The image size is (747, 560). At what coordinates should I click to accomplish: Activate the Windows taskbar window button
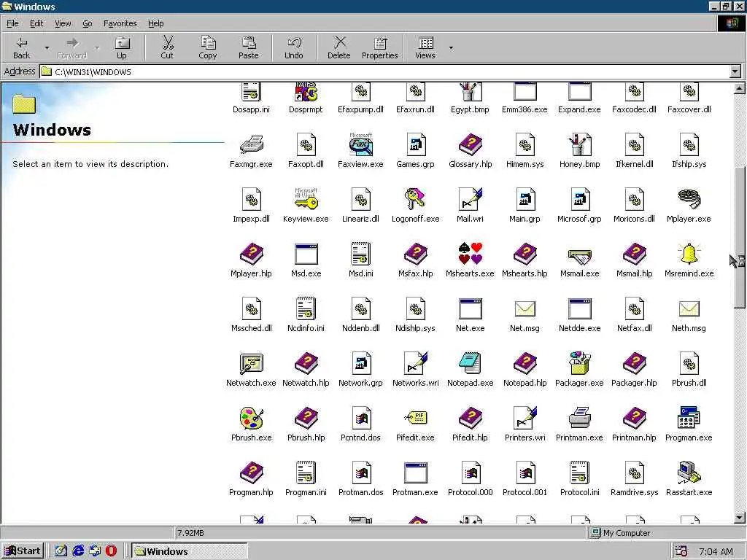point(189,551)
